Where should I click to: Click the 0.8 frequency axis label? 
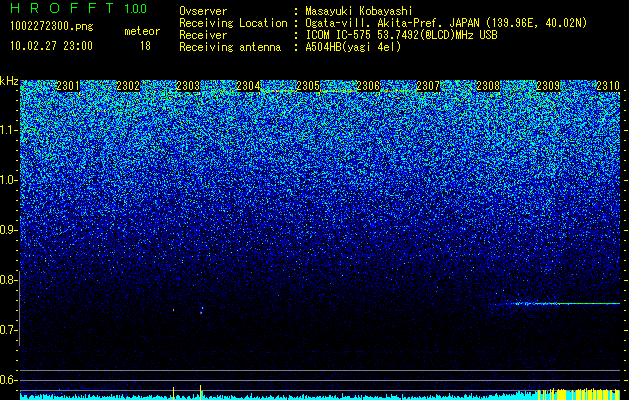[x=9, y=280]
